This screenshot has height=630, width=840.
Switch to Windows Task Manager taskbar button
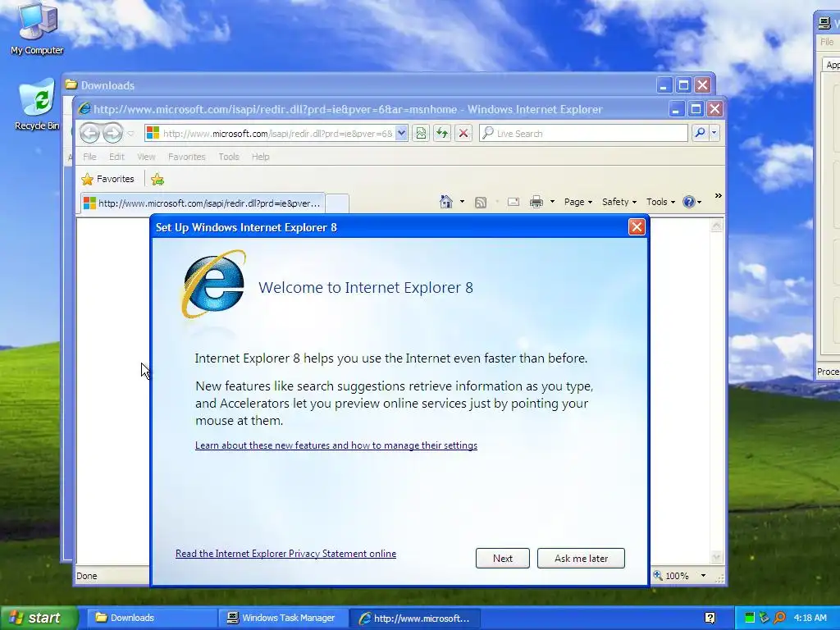(283, 618)
